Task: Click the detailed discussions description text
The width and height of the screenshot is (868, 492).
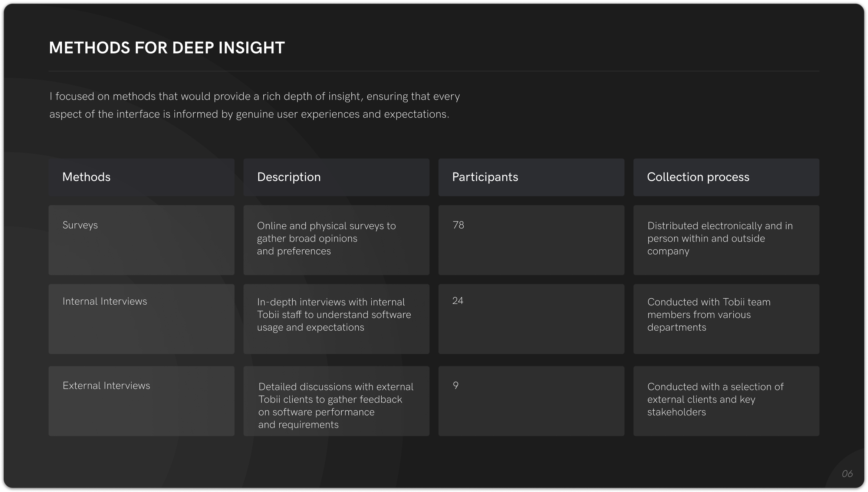Action: click(336, 406)
